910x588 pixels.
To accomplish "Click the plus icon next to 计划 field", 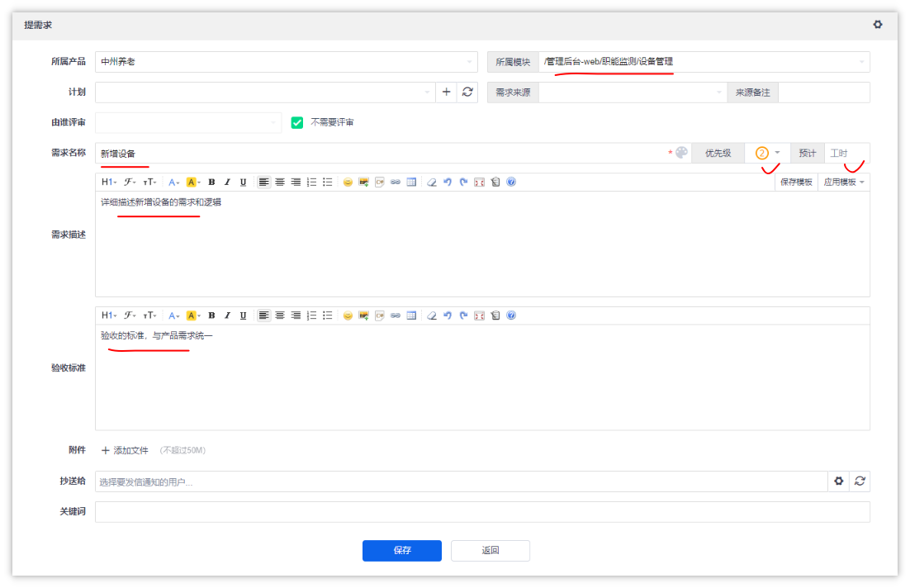I will 446,92.
